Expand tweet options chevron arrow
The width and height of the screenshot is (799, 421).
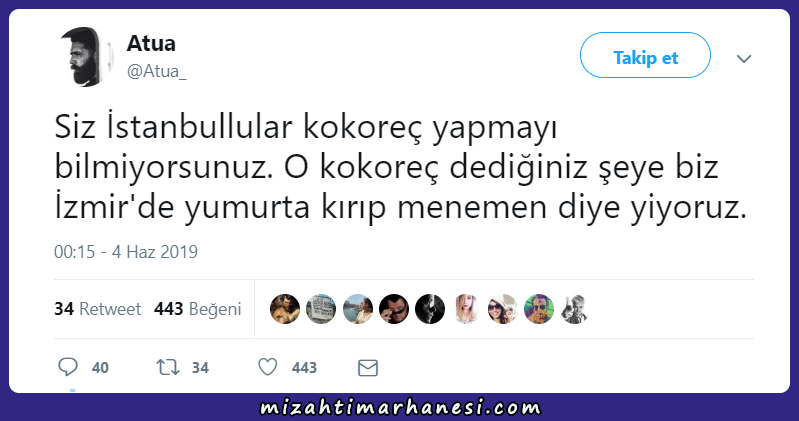744,59
